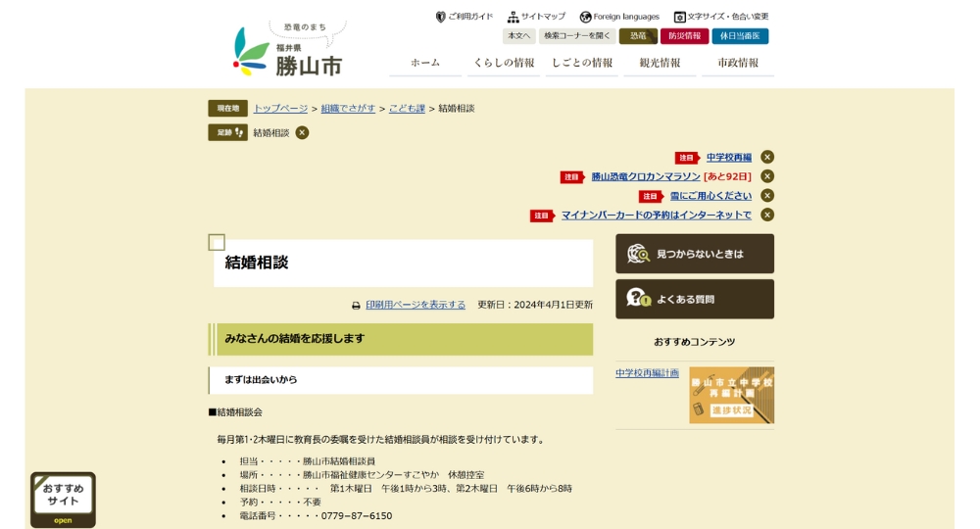Select Foreign languages option
The width and height of the screenshot is (980, 529).
click(619, 17)
